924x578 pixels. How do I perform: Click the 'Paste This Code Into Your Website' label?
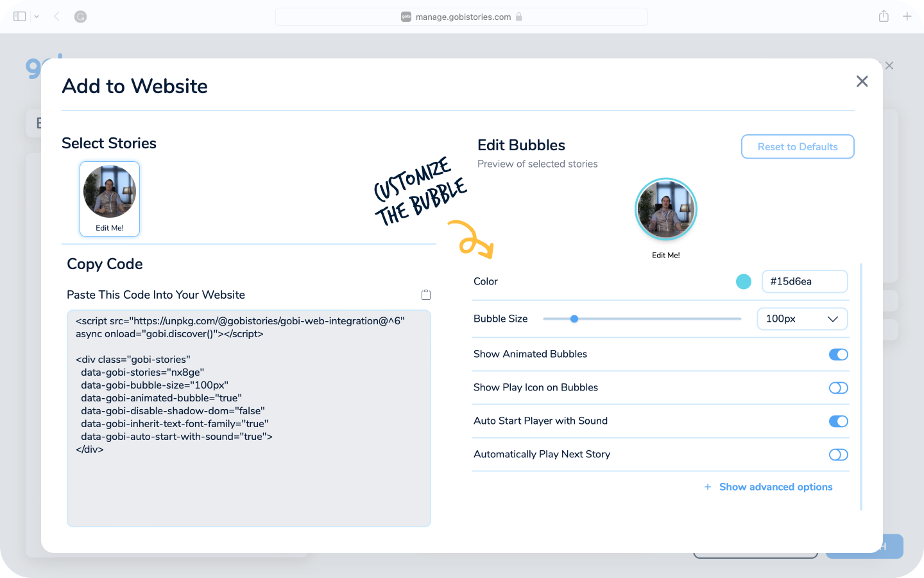coord(156,295)
